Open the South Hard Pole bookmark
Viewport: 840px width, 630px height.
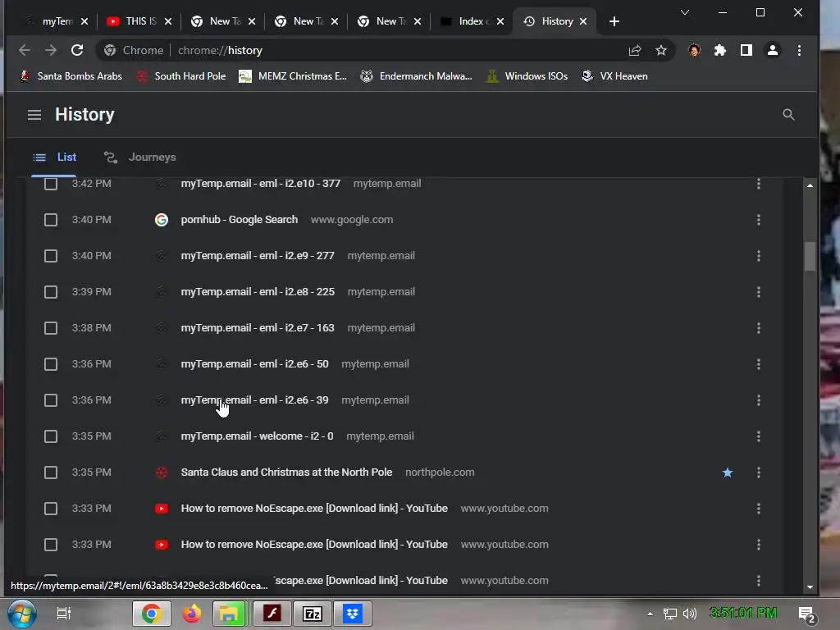(181, 76)
